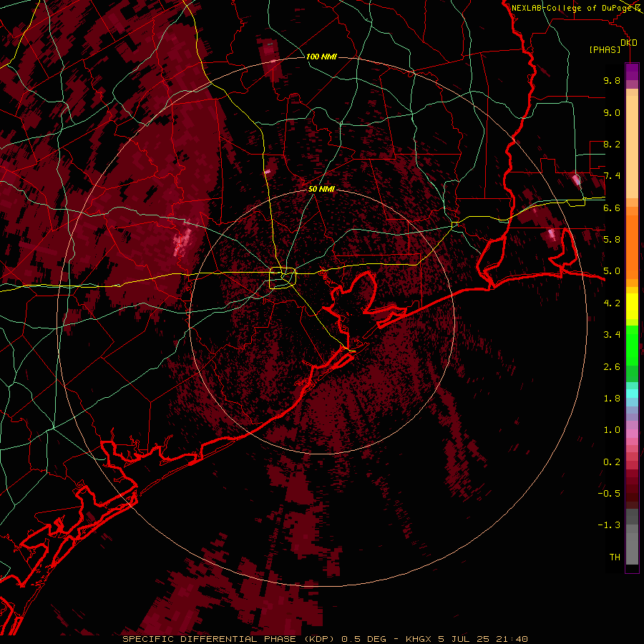The image size is (644, 644).
Task: Choose the 1.0 scale label
Action: click(612, 430)
